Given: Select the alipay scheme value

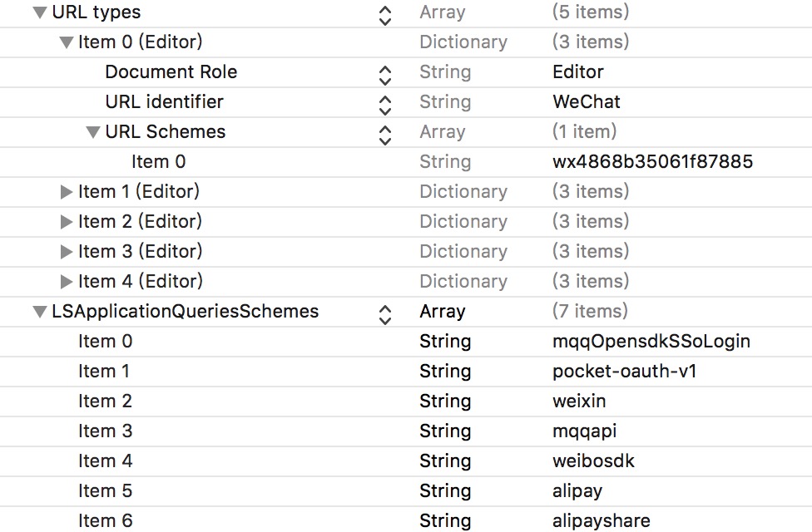Looking at the screenshot, I should [x=577, y=491].
